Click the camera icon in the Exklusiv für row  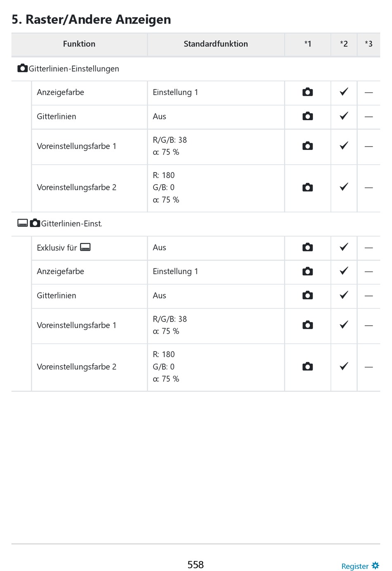pyautogui.click(x=307, y=247)
